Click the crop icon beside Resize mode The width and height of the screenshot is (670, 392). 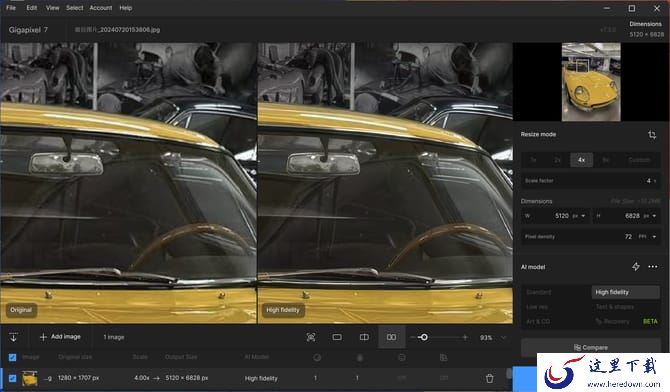(x=652, y=135)
